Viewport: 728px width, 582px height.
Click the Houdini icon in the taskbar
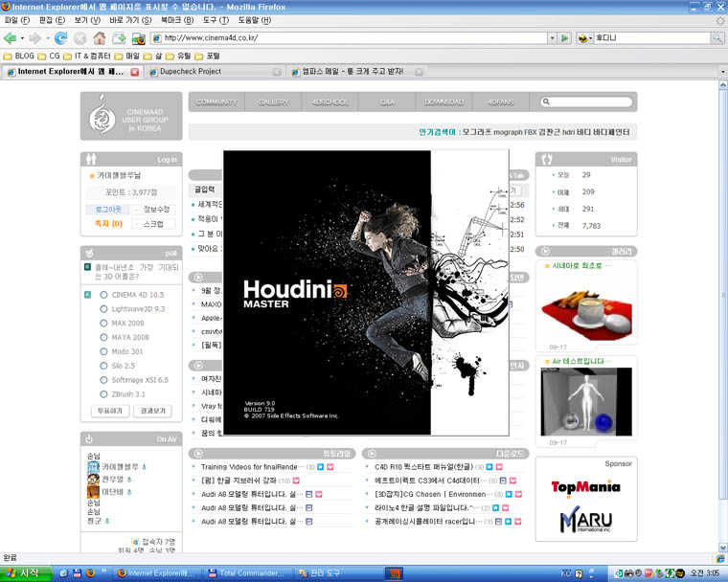point(394,573)
